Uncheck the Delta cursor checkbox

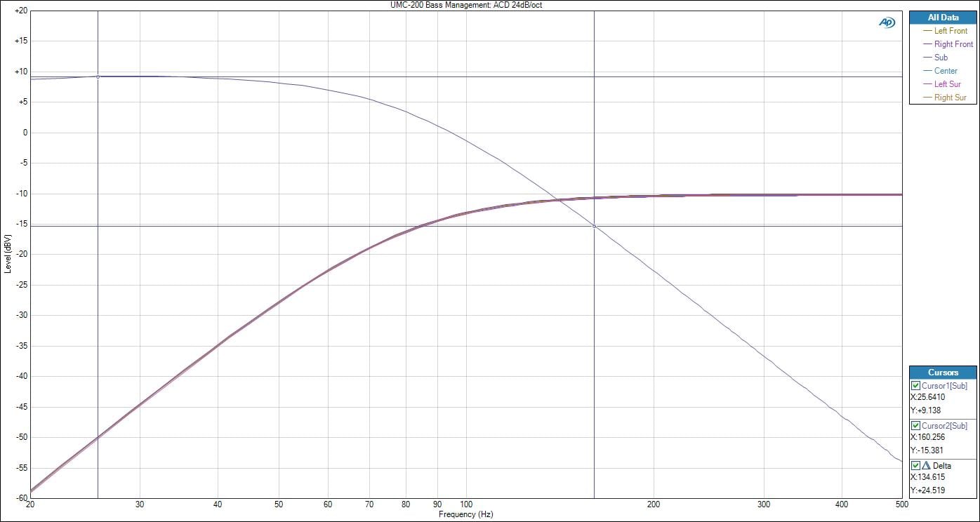915,466
